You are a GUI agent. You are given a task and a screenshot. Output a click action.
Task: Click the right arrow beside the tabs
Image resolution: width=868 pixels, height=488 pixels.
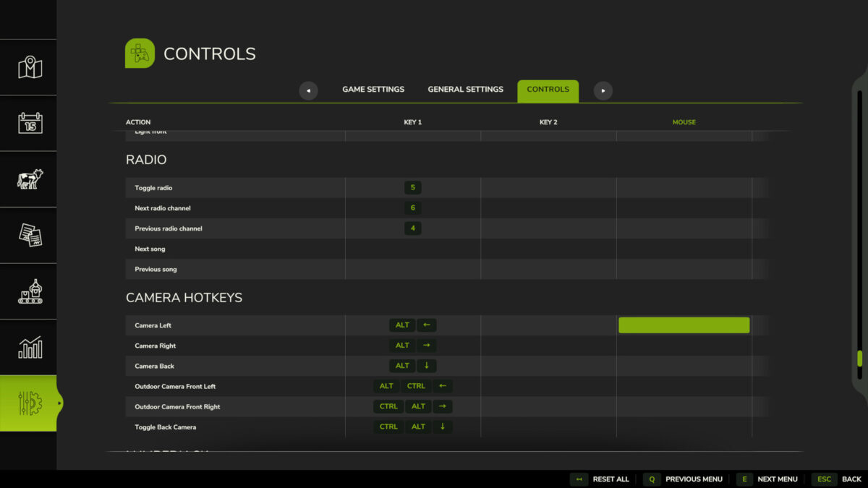[603, 90]
